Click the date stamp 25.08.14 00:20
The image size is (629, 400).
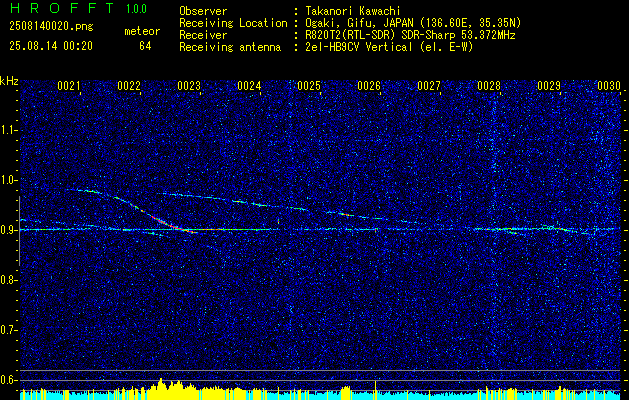click(51, 46)
